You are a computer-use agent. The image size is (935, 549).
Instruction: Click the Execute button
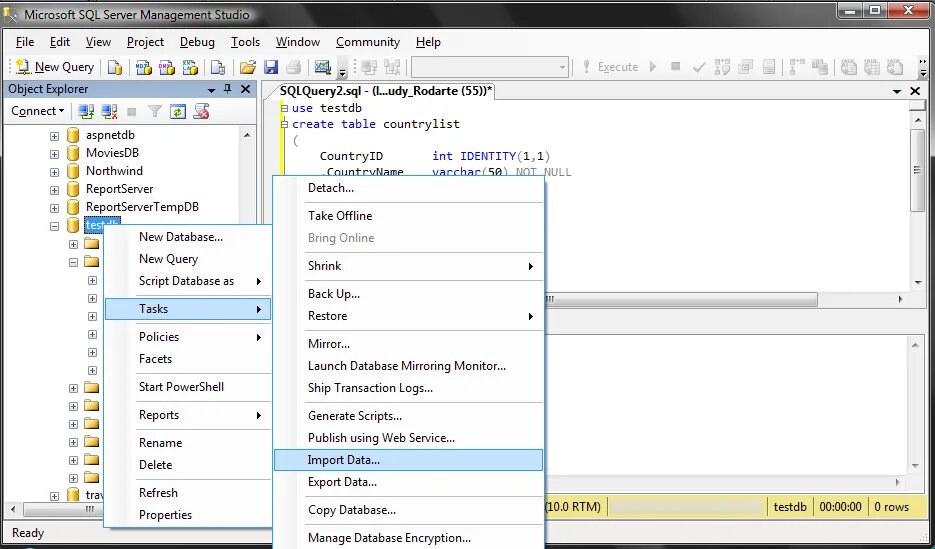tap(611, 67)
